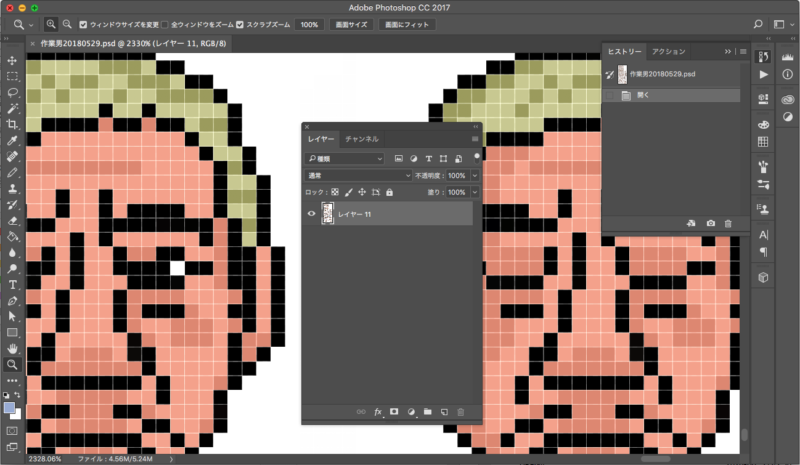The height and width of the screenshot is (465, 800).
Task: Switch to the チャンネル tab
Action: [361, 138]
